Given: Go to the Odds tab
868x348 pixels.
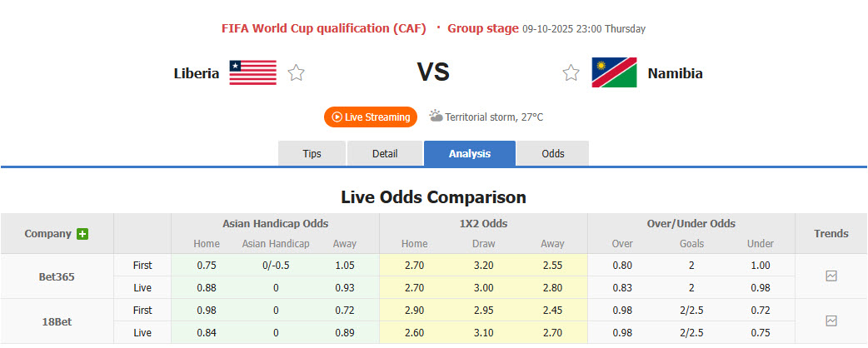Looking at the screenshot, I should [x=552, y=154].
